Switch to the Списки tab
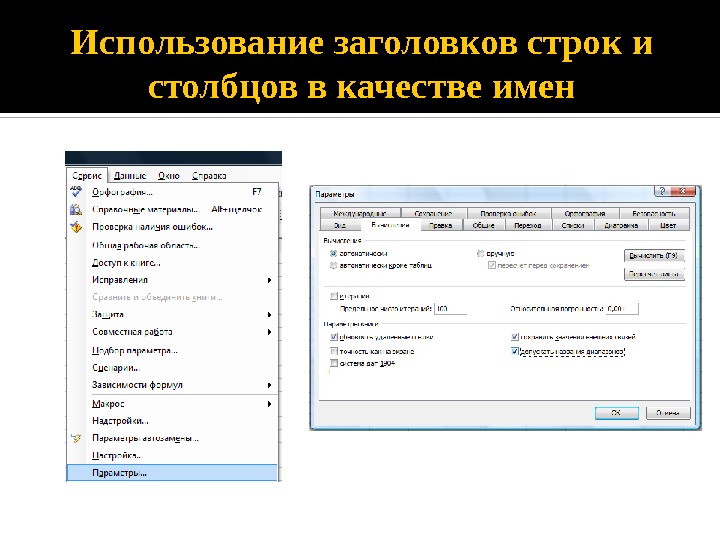This screenshot has height=540, width=720. tap(573, 225)
